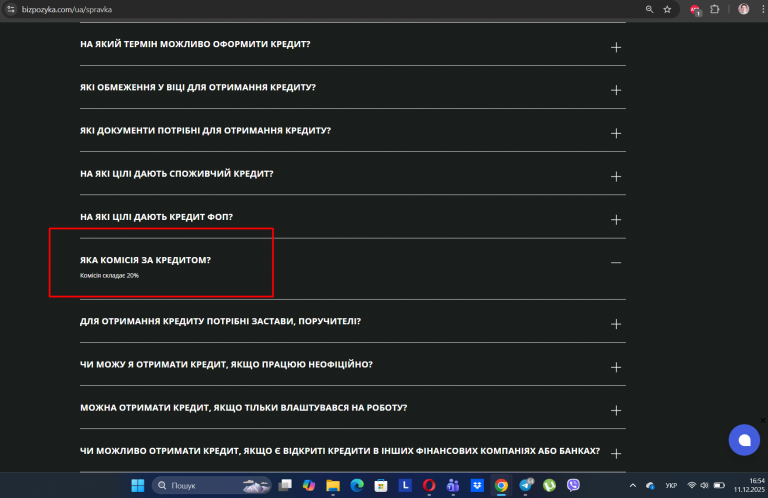Expand 'Для отримання кредиту потрібні застави' plus
Viewport: 768px width, 498px height.
[616, 324]
